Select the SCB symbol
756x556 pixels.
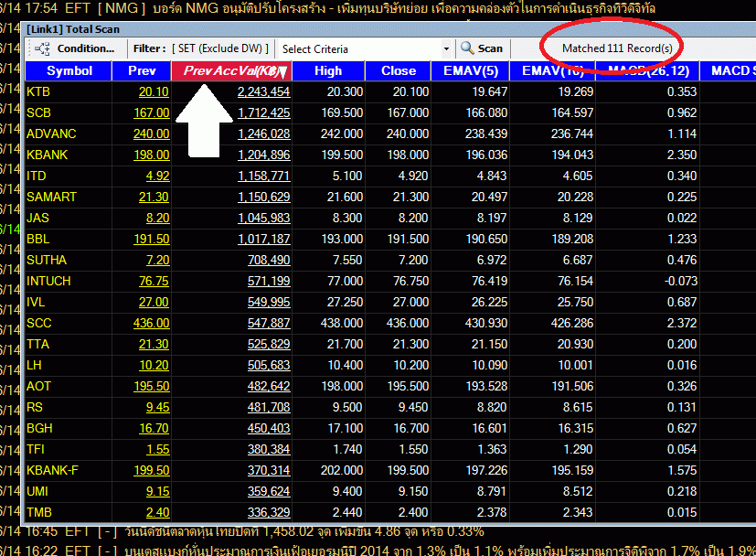pyautogui.click(x=38, y=112)
